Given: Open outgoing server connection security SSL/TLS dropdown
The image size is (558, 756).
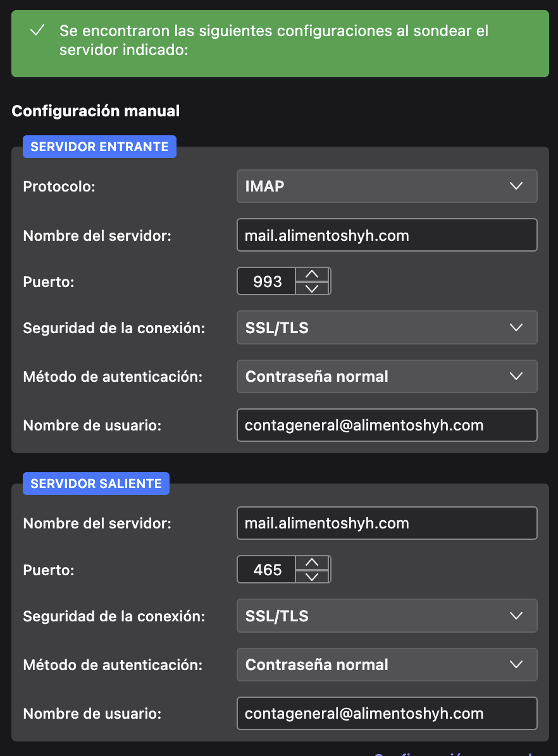Looking at the screenshot, I should [387, 616].
